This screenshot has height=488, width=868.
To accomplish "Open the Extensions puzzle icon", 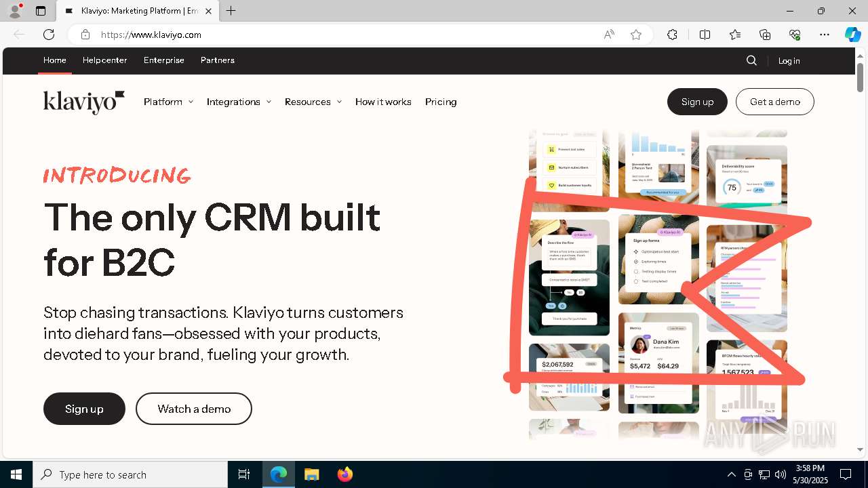I will coord(672,35).
